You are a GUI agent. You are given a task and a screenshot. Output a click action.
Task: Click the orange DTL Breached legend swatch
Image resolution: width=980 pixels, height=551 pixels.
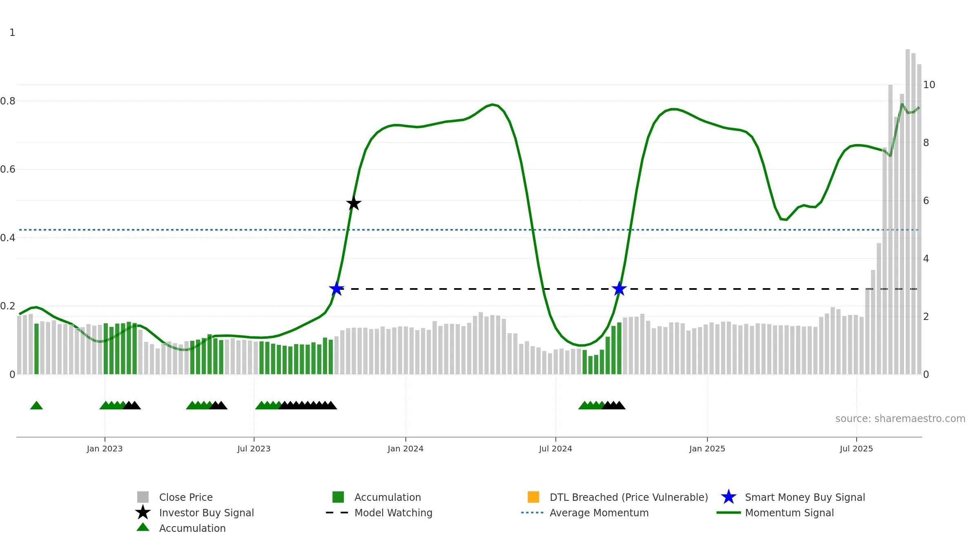coord(533,497)
